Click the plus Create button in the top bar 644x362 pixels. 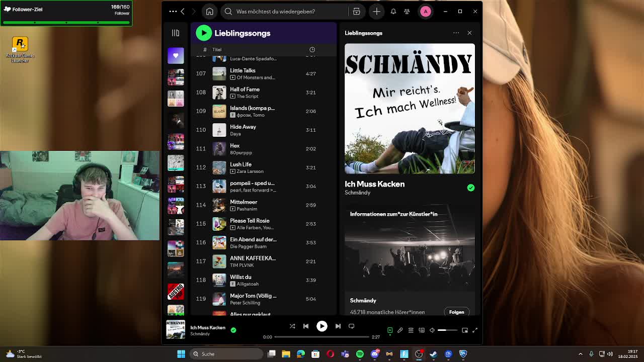pos(376,11)
